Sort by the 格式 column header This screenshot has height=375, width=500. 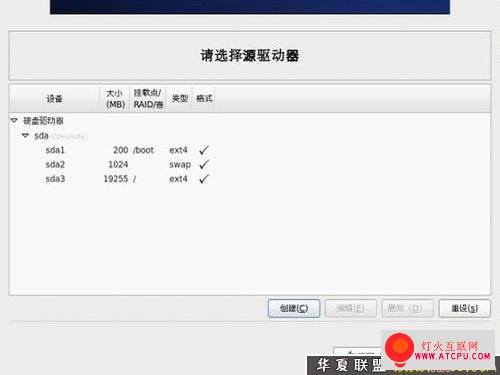pos(204,99)
